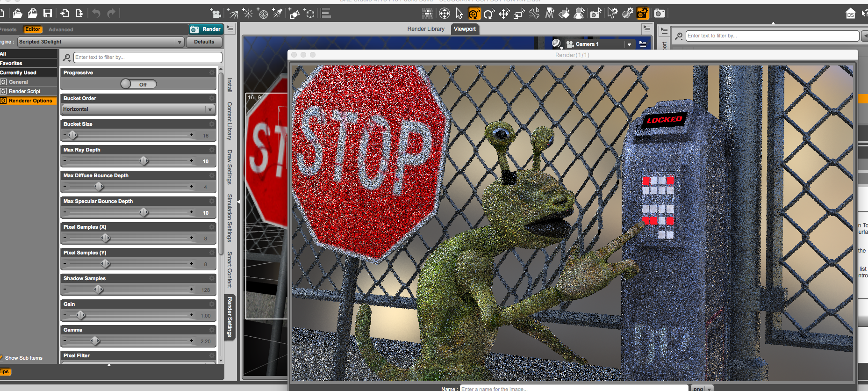The image size is (868, 391).
Task: Decrease Pixel Samples (X) with minus button
Action: pos(65,238)
